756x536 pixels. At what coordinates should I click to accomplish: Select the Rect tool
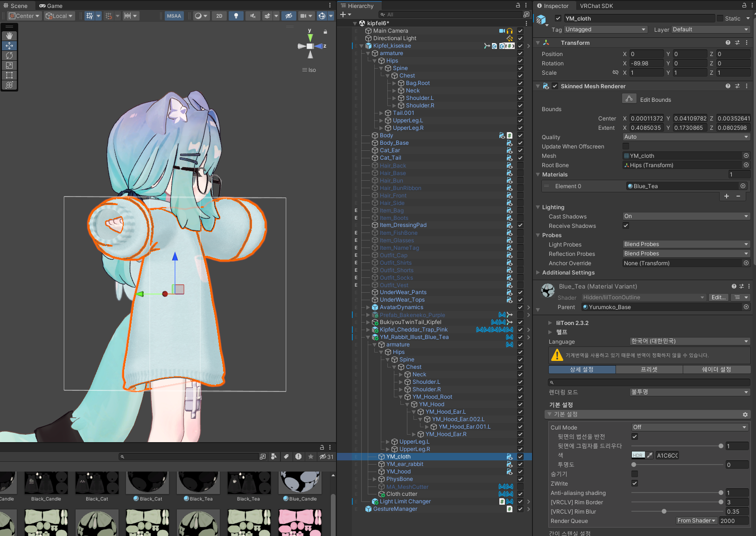pos(9,75)
